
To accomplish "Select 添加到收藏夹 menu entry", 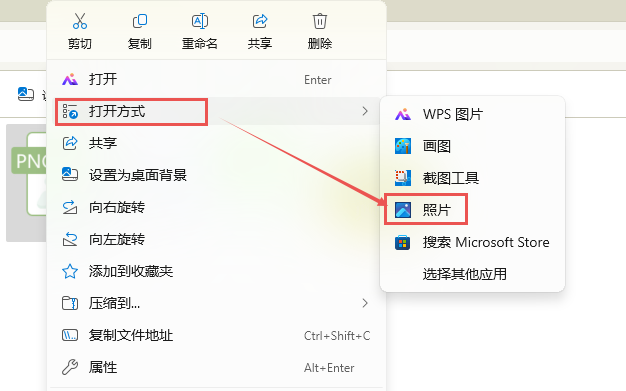I will [x=216, y=271].
